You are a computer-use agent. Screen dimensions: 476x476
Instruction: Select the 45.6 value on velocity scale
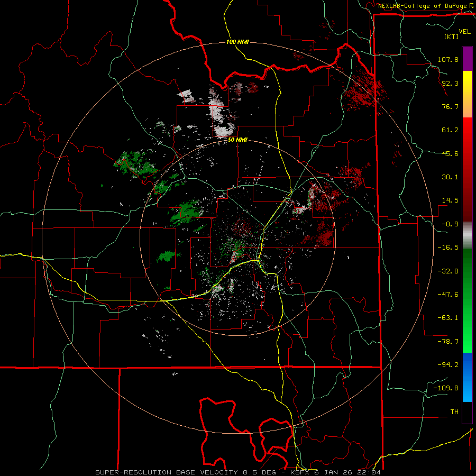pos(450,153)
